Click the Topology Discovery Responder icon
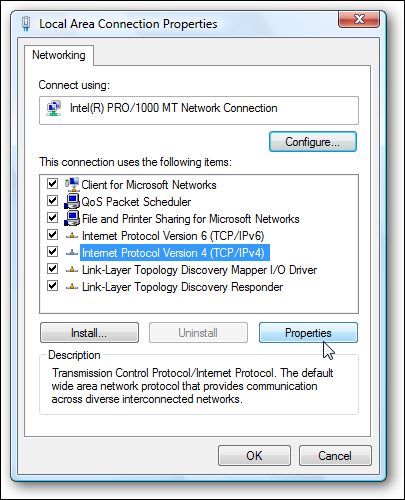 pyautogui.click(x=72, y=287)
